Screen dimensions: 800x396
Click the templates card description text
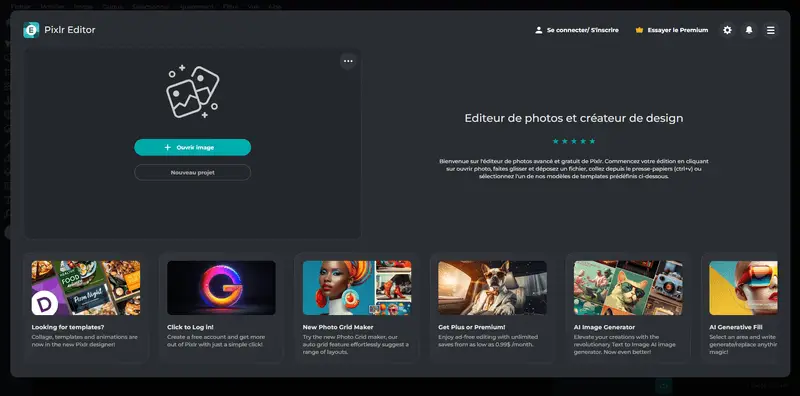pyautogui.click(x=84, y=341)
